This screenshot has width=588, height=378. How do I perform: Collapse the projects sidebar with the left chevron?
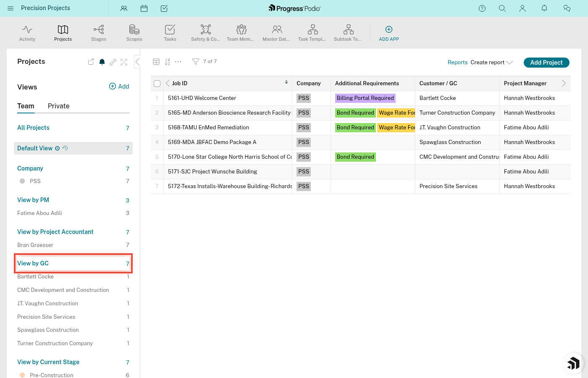click(x=137, y=61)
